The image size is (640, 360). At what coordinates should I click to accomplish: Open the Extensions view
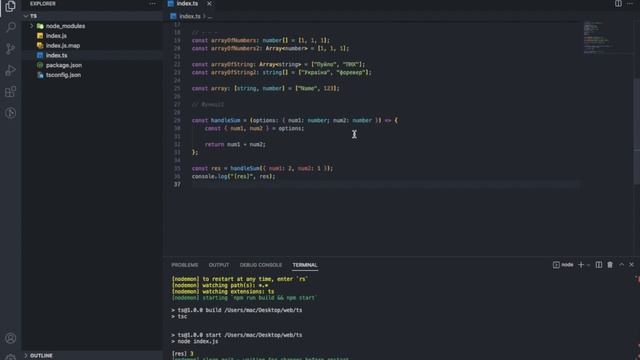[11, 91]
